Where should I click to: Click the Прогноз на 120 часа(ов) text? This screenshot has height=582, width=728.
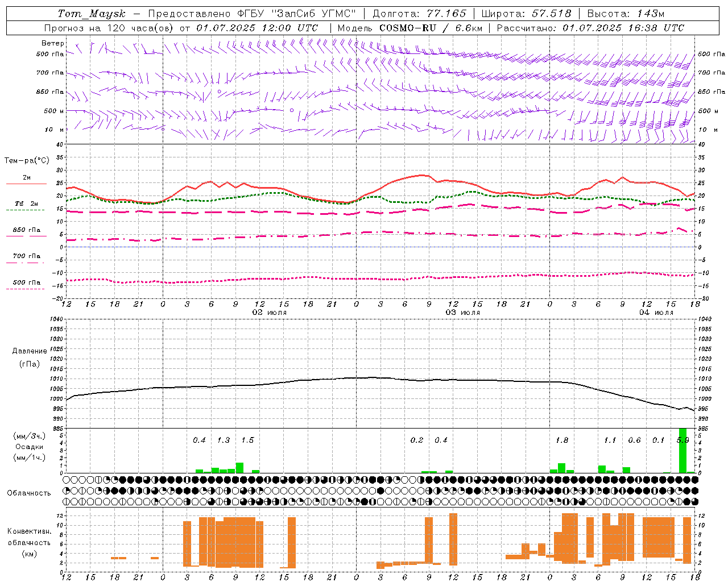[x=110, y=28]
